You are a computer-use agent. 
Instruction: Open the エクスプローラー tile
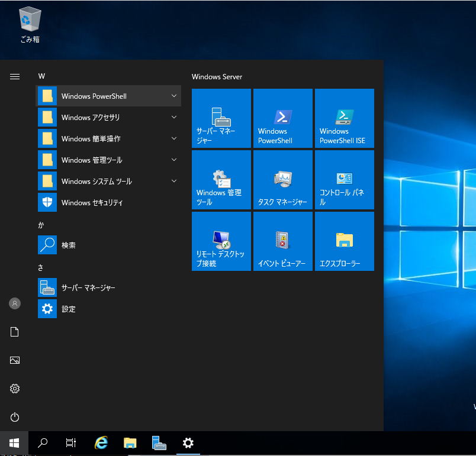point(344,241)
